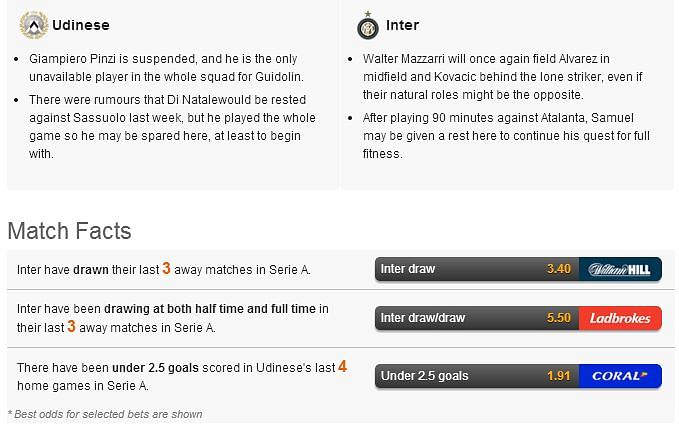Click the 3.40 odds value
The height and width of the screenshot is (436, 679).
[x=559, y=269]
